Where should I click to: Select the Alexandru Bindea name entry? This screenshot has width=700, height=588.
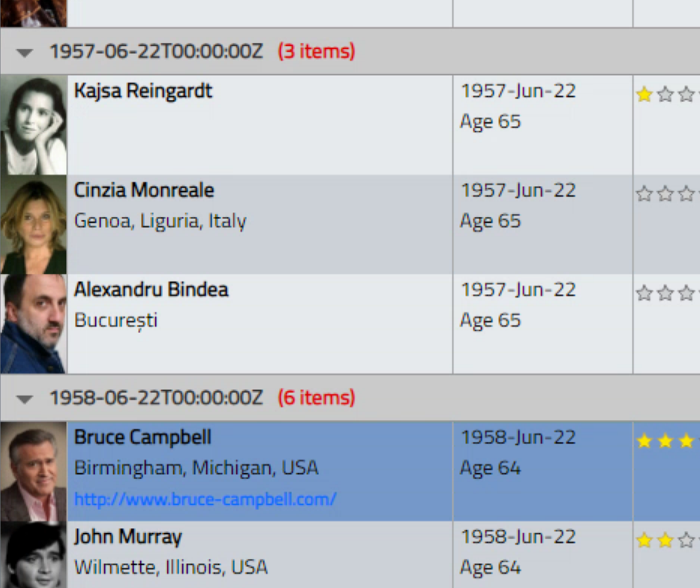[151, 290]
